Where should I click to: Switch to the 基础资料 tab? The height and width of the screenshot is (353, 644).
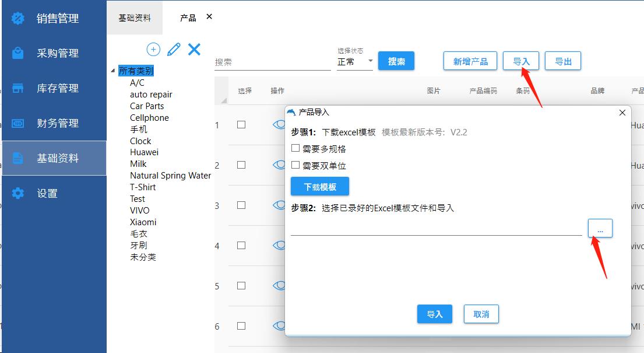click(135, 18)
